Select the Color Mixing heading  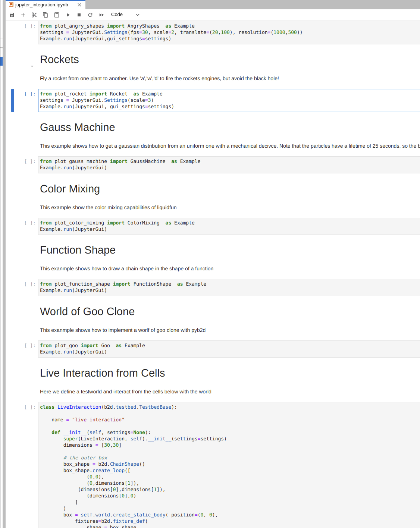(x=70, y=189)
